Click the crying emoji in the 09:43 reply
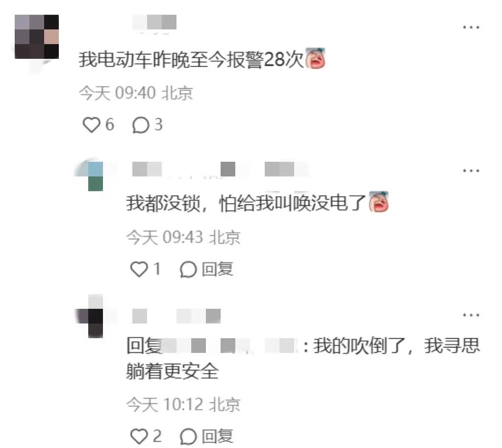502x448 pixels. pos(379,201)
